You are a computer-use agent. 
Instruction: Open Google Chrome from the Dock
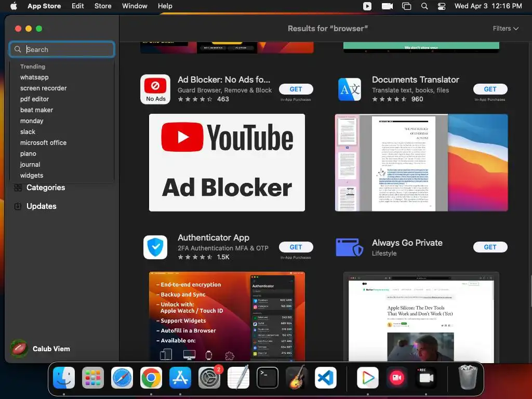pyautogui.click(x=151, y=378)
